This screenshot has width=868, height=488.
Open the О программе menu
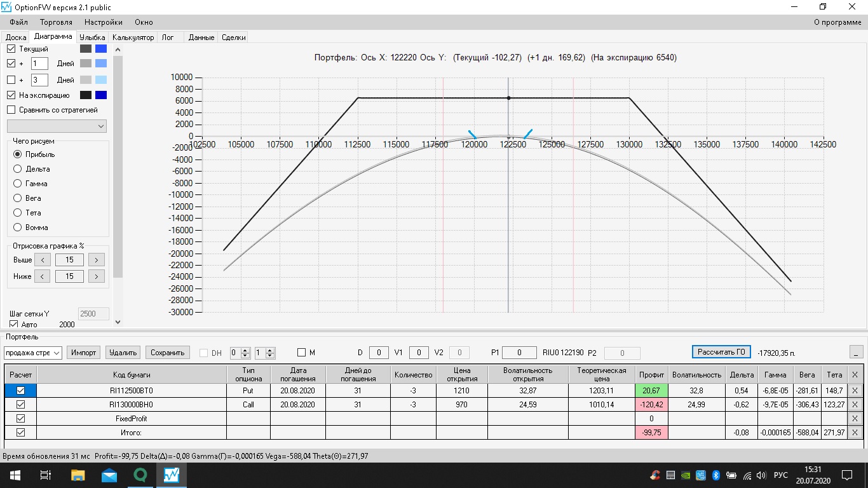coord(837,22)
